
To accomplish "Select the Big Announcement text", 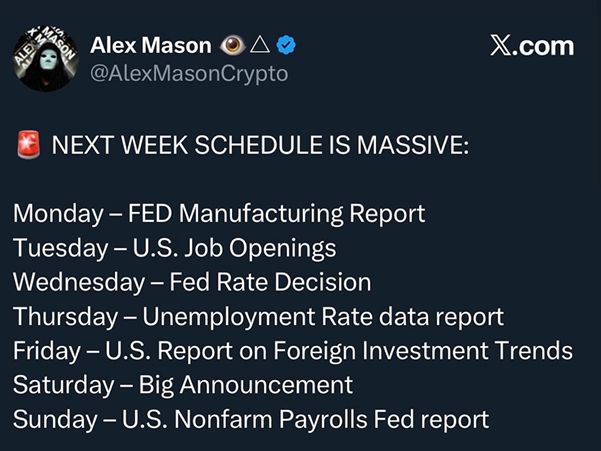I will [x=245, y=385].
